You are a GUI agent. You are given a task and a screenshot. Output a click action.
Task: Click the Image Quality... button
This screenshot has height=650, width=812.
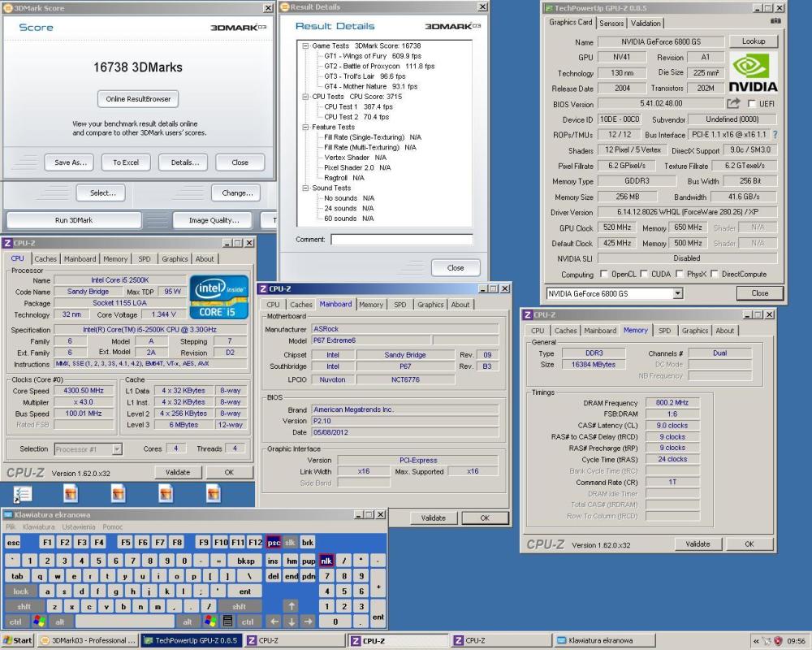(x=214, y=220)
